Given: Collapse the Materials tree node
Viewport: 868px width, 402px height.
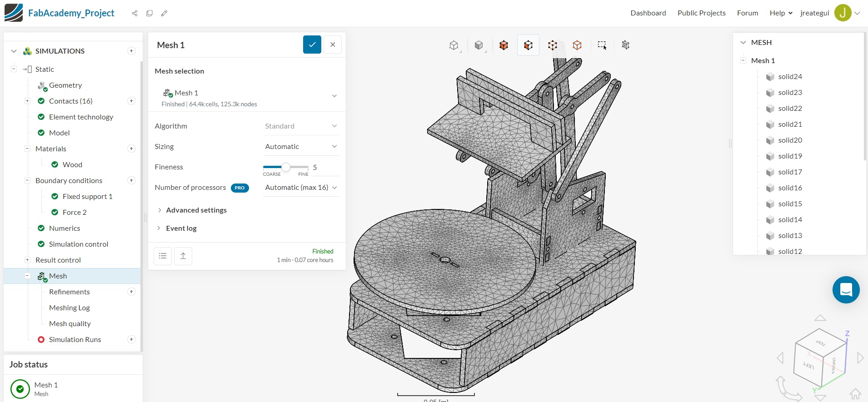Looking at the screenshot, I should [x=27, y=149].
